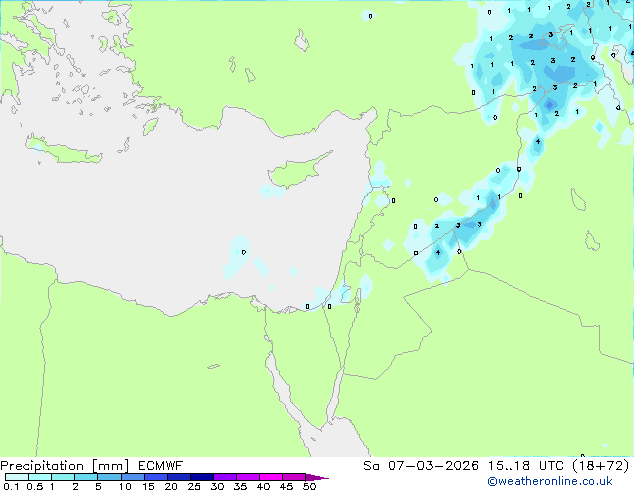Pick the 40–45 mm bright magenta swatch
This screenshot has width=634, height=490.
(271, 477)
